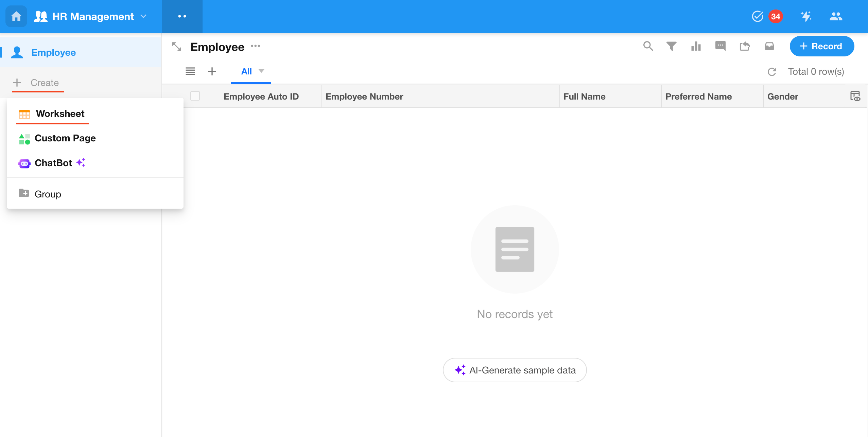This screenshot has height=437, width=868.
Task: Open the tasks checkmark notification icon
Action: tap(758, 16)
